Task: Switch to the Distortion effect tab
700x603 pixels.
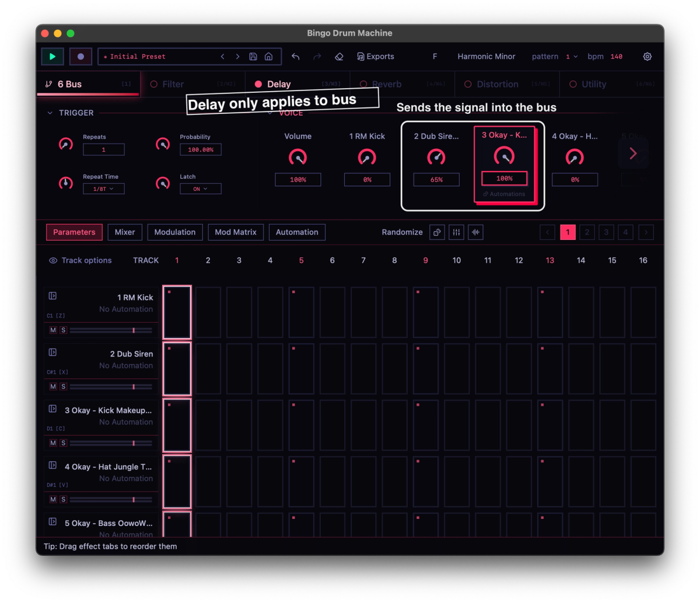Action: pyautogui.click(x=507, y=84)
